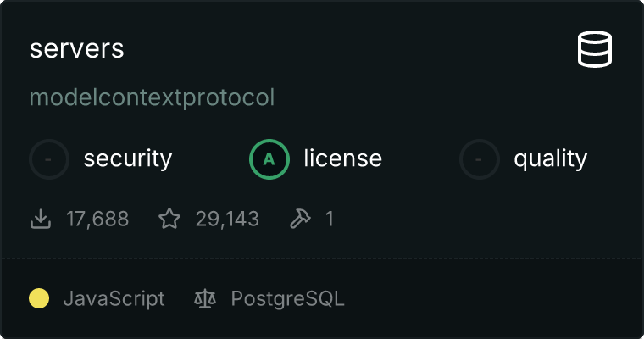644x339 pixels.
Task: Click the database icon in card corner
Action: [595, 49]
